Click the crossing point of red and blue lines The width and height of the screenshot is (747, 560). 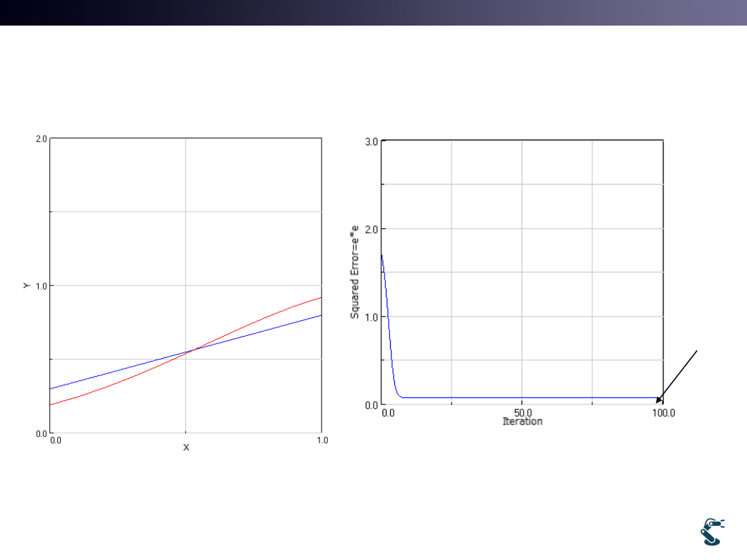(190, 351)
